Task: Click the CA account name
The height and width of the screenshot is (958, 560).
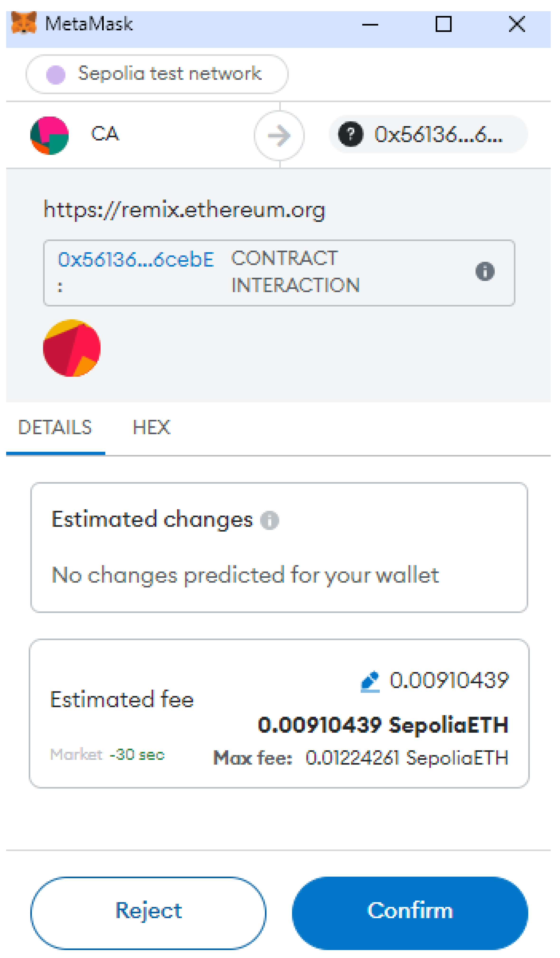Action: click(x=105, y=134)
